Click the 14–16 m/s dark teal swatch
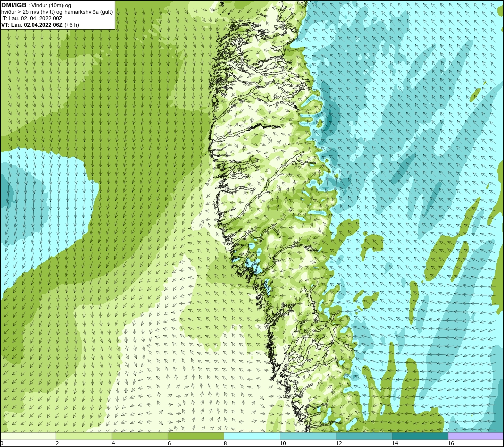 pyautogui.click(x=420, y=436)
